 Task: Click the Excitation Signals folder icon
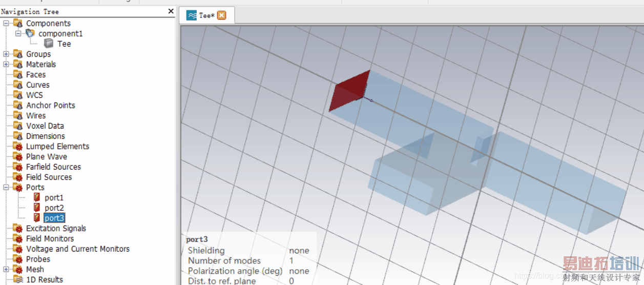(18, 228)
